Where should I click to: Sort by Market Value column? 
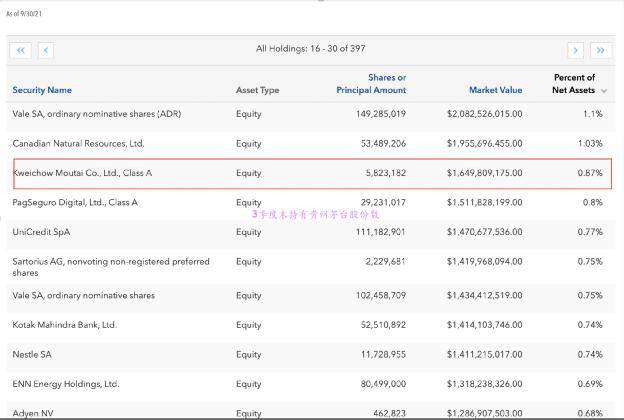point(495,90)
